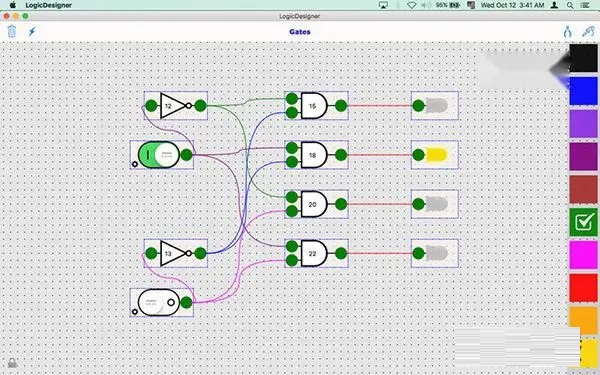Open the LogicDesigner menu in the menu bar

[49, 5]
